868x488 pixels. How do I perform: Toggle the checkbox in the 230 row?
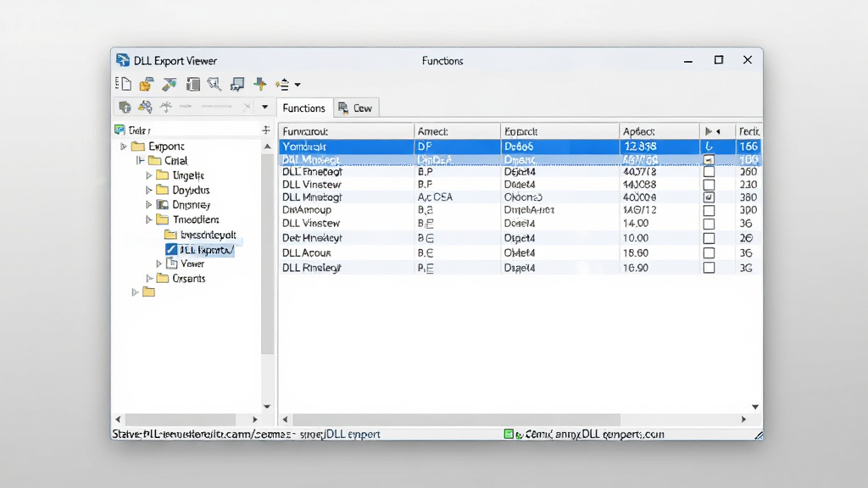point(709,185)
